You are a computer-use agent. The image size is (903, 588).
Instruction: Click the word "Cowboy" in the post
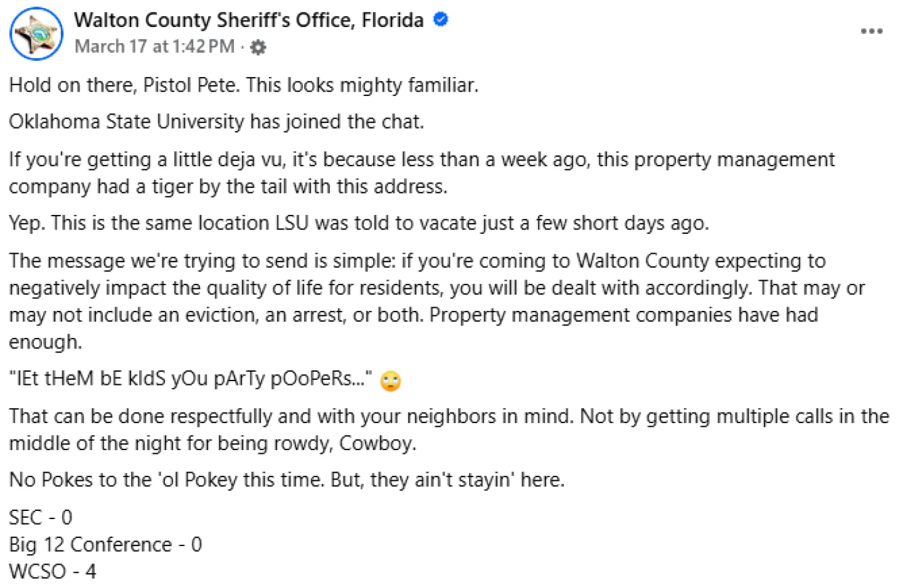377,444
